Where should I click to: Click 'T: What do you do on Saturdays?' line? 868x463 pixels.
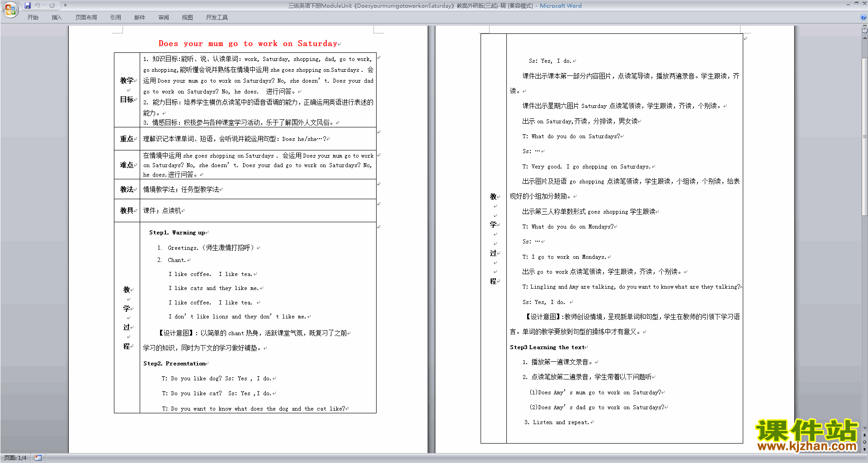pos(571,136)
